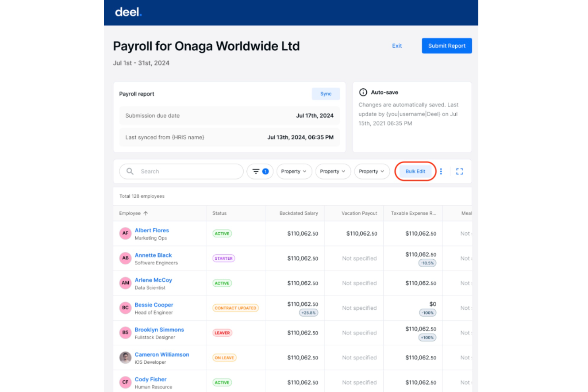Click the BS avatar for Brooklyn Simmons

pos(126,333)
